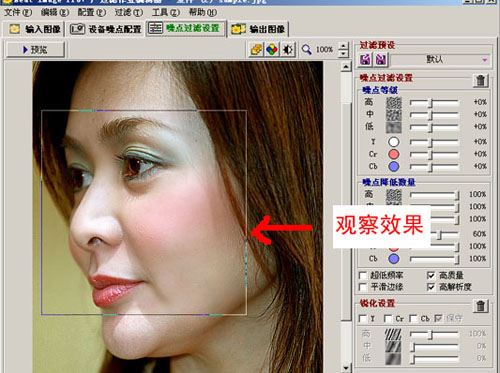500x373 pixels.
Task: Click the image scrollbar down arrow
Action: pyautogui.click(x=346, y=368)
